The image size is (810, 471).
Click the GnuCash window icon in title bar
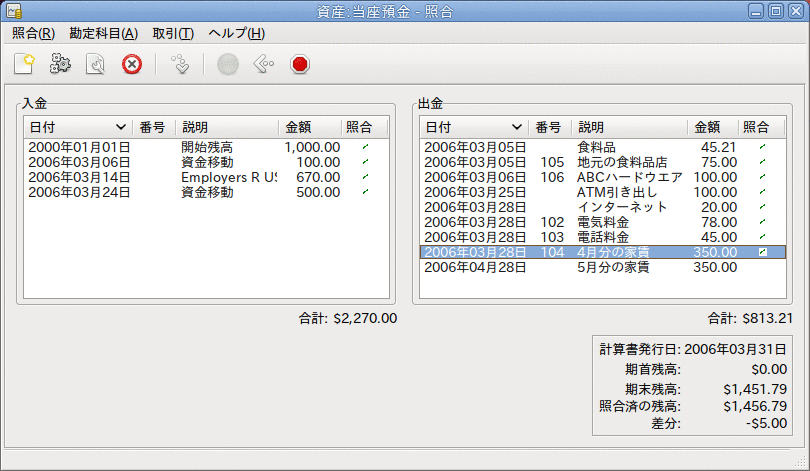(x=14, y=11)
